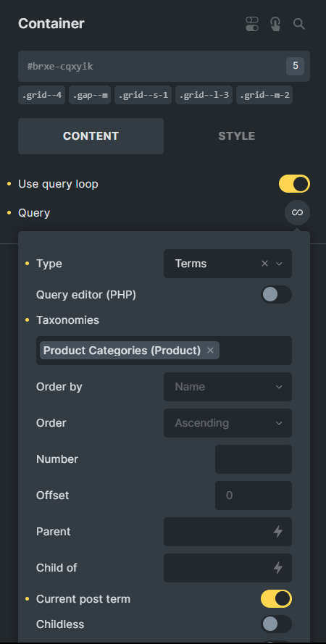Remove Product Categories (Product) taxonomy tag

click(210, 351)
